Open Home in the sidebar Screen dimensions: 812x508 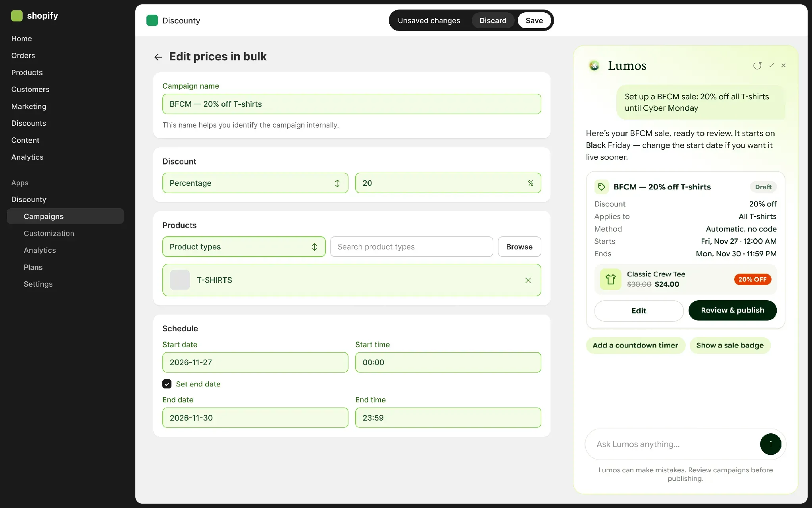coord(21,39)
